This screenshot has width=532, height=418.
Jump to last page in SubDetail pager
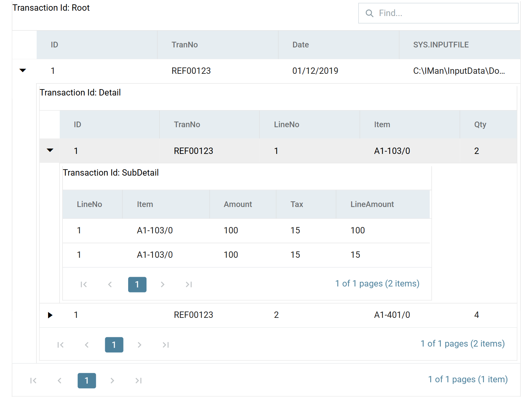tap(189, 284)
